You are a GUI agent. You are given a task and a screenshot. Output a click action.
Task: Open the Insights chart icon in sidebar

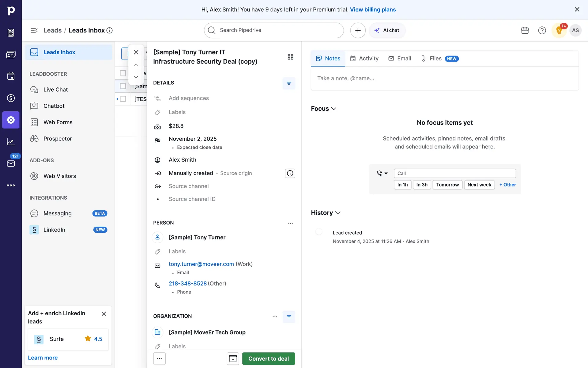click(11, 142)
